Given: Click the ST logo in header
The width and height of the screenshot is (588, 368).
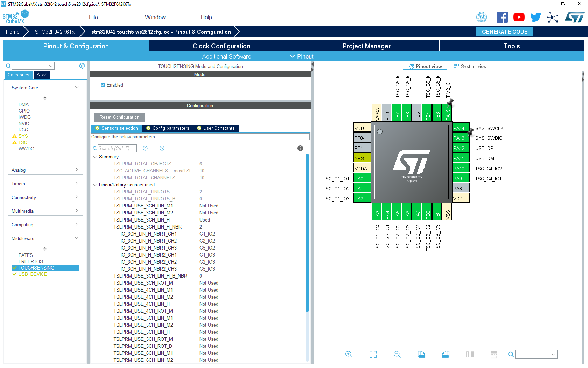Looking at the screenshot, I should (575, 17).
